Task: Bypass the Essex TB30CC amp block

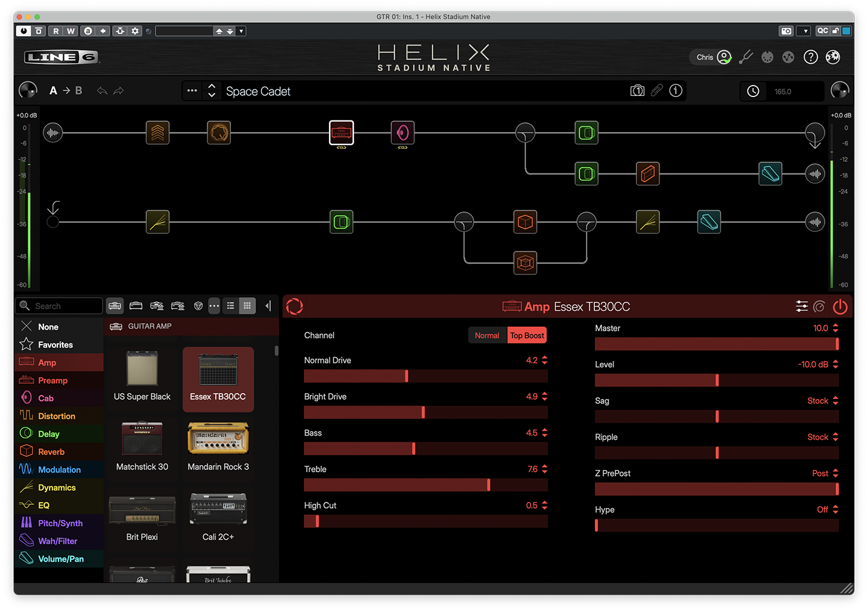Action: (840, 307)
